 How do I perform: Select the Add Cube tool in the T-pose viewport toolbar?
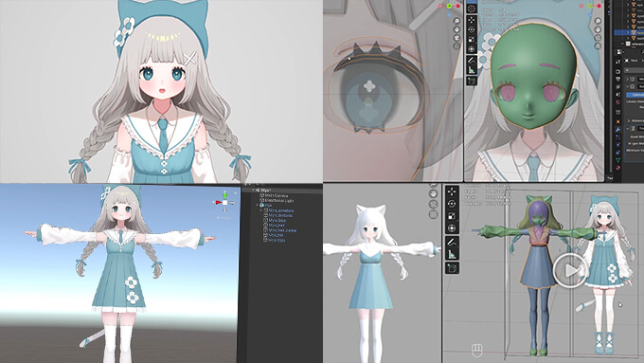pyautogui.click(x=452, y=268)
